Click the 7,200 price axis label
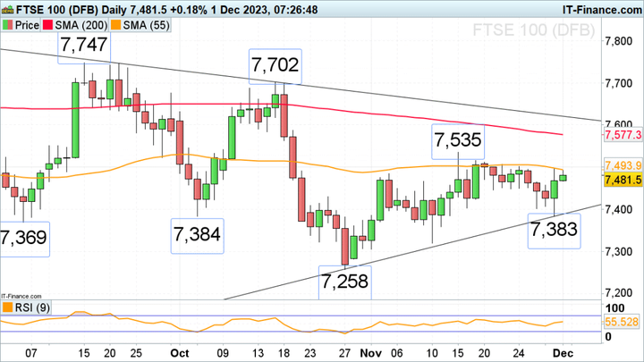644x362 pixels. coord(618,293)
